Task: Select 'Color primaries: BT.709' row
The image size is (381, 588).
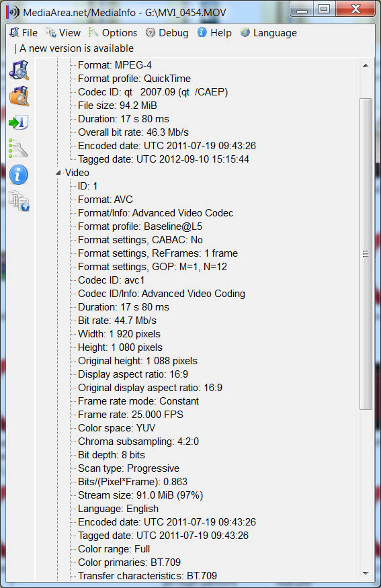Action: point(130,562)
